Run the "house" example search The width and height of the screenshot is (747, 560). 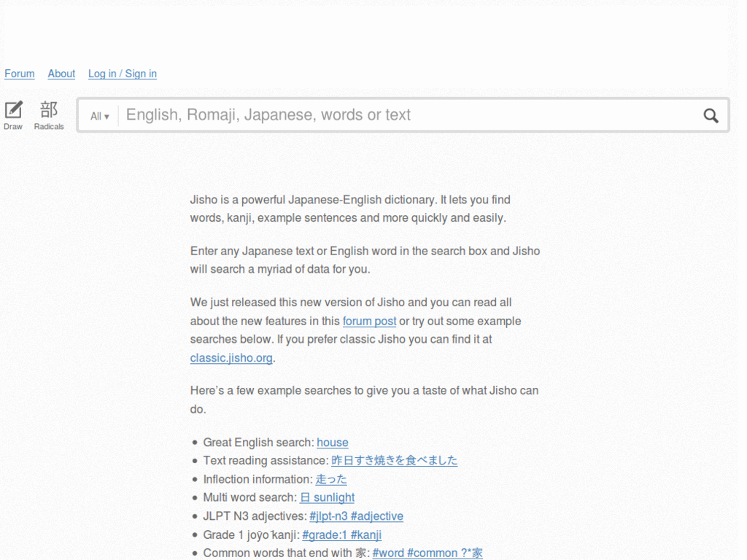pos(333,443)
